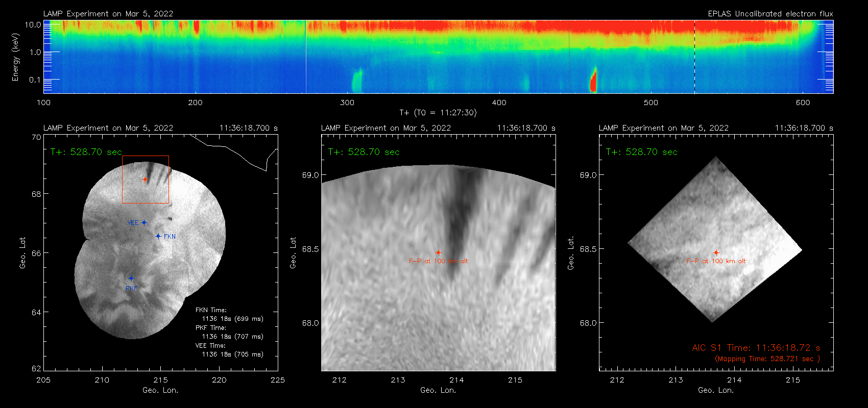868x408 pixels.
Task: Click the red F-P cross in the middle zoomed panel
Action: coord(438,252)
